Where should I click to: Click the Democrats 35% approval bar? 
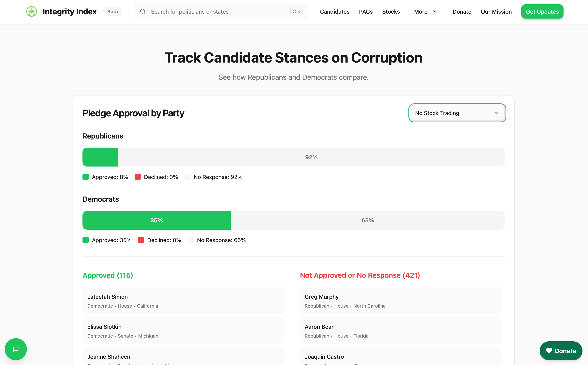click(156, 220)
